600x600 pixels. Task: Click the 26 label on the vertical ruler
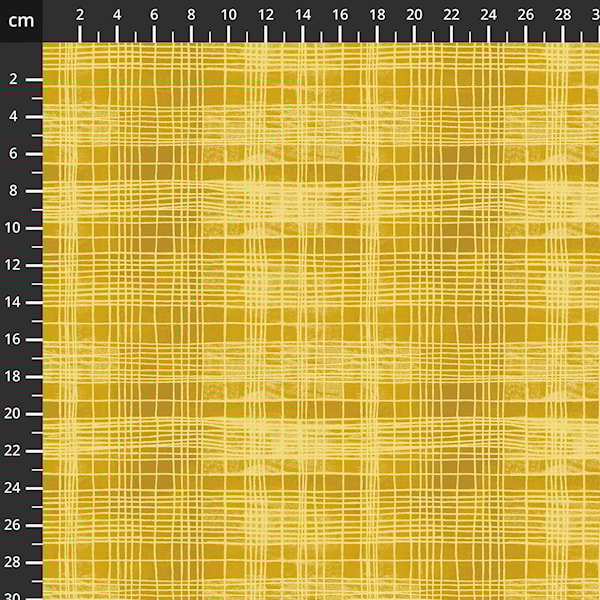[12, 525]
